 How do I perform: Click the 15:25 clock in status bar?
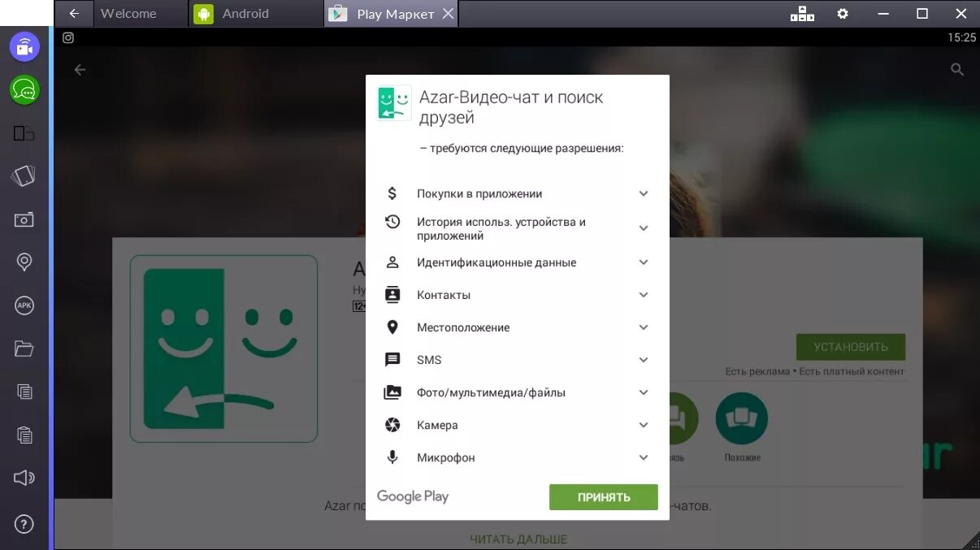(961, 37)
